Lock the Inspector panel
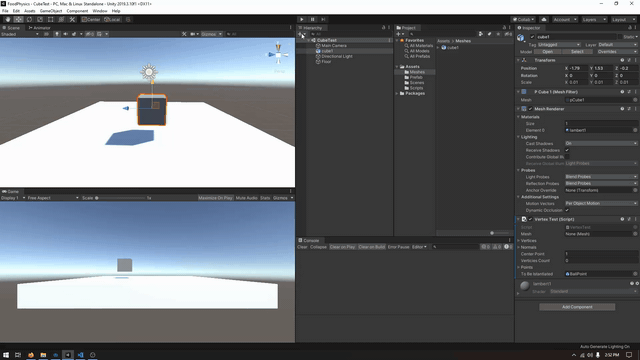 [x=630, y=27]
